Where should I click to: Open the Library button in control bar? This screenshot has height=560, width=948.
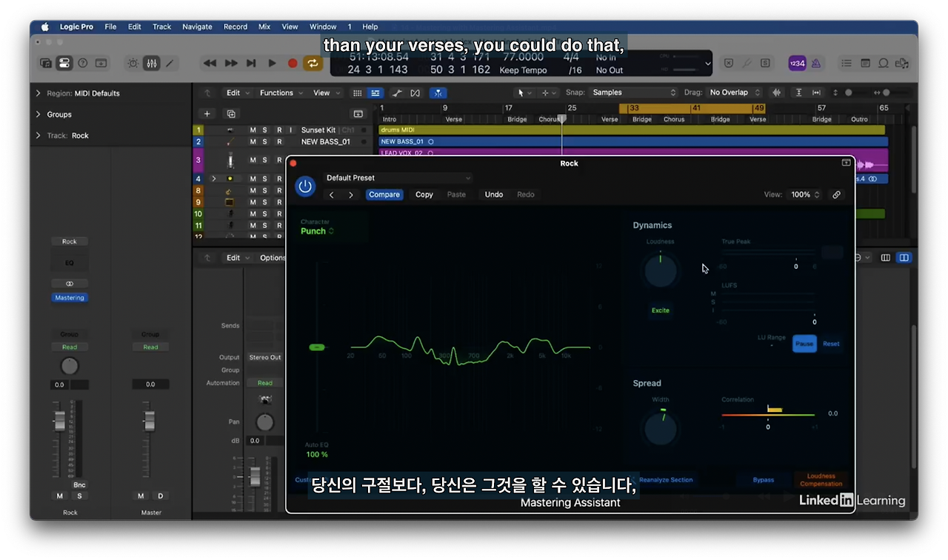coord(46,64)
